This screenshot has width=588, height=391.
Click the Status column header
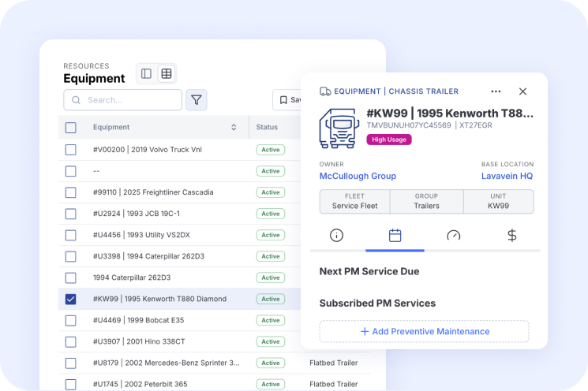[268, 127]
